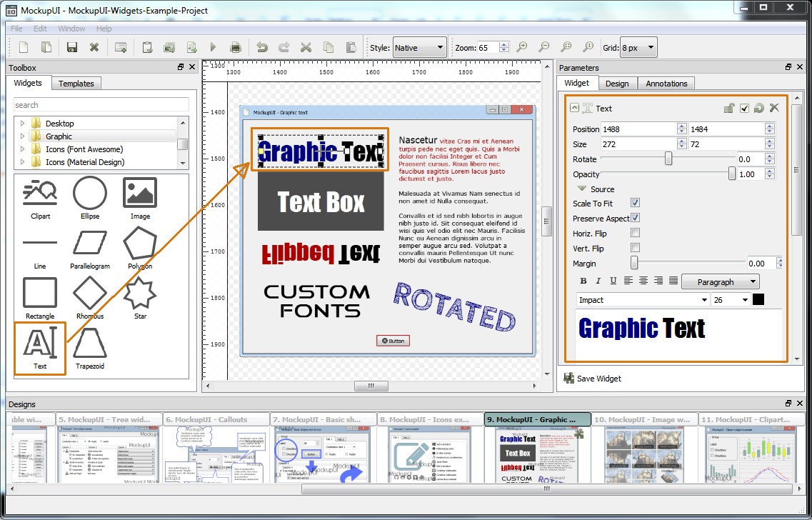Select the Rectangle widget
The height and width of the screenshot is (520, 812).
40,299
